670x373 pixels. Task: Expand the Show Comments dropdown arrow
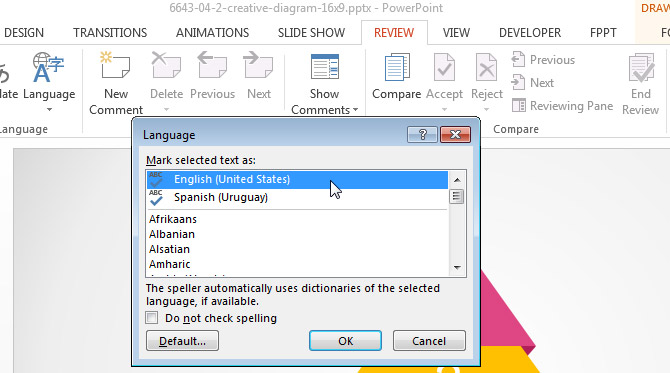click(x=356, y=110)
